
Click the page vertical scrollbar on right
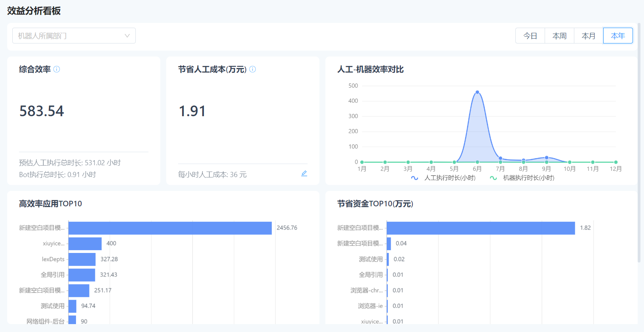coord(639,142)
